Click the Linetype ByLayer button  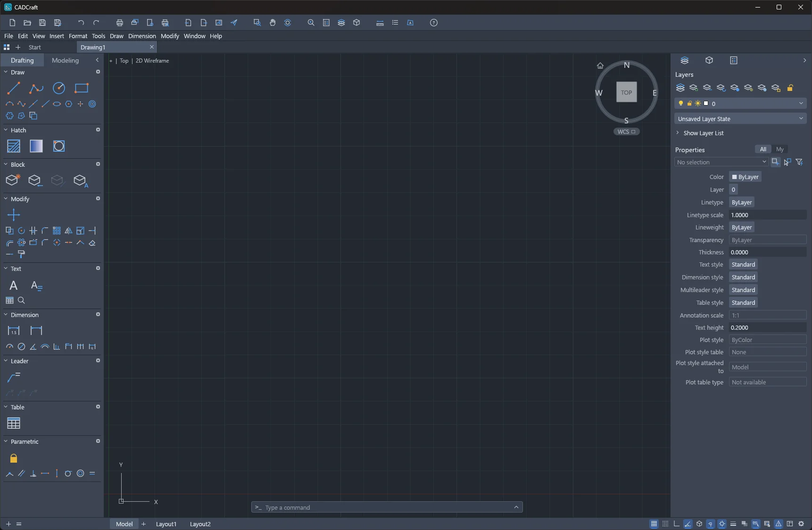click(742, 202)
